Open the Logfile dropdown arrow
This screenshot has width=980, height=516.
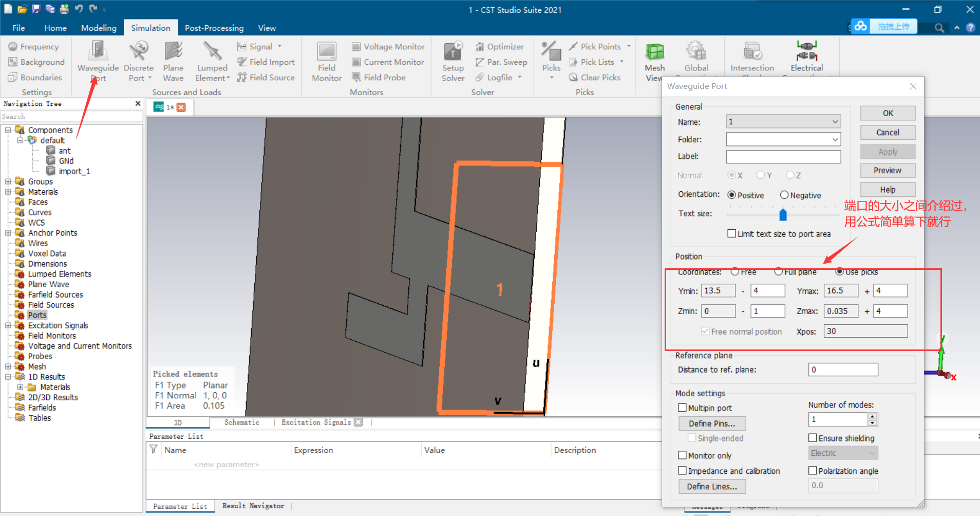(x=520, y=77)
